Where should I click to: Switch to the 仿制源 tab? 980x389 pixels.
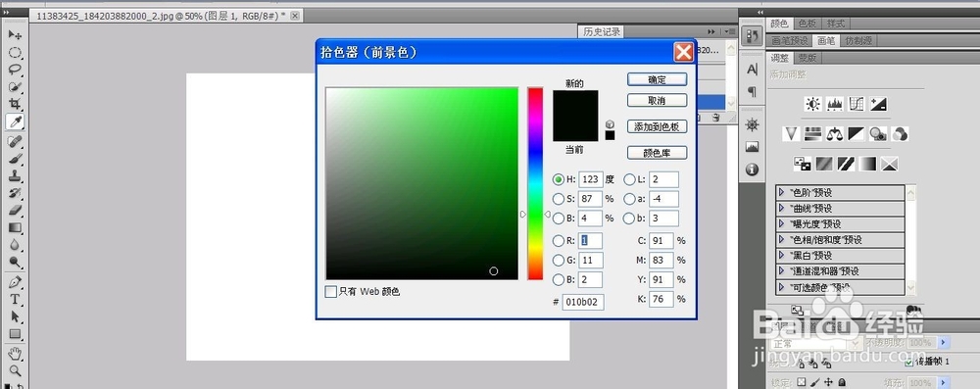tap(857, 40)
